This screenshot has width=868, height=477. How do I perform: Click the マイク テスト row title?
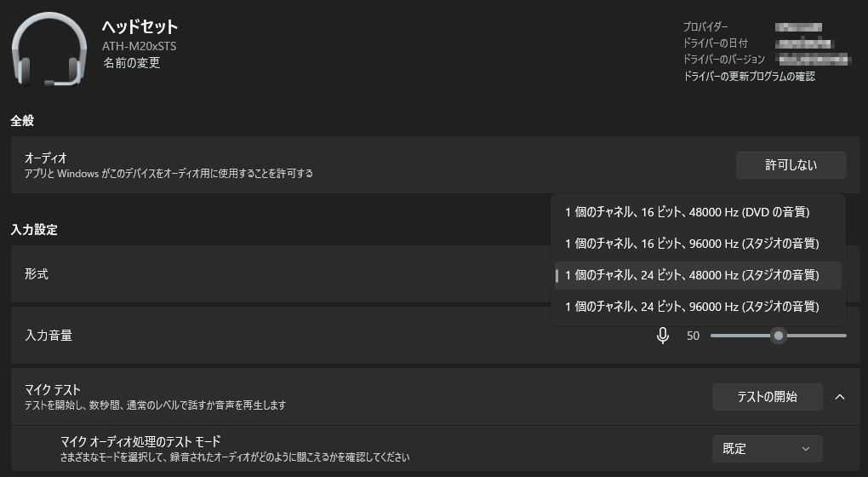pos(53,390)
